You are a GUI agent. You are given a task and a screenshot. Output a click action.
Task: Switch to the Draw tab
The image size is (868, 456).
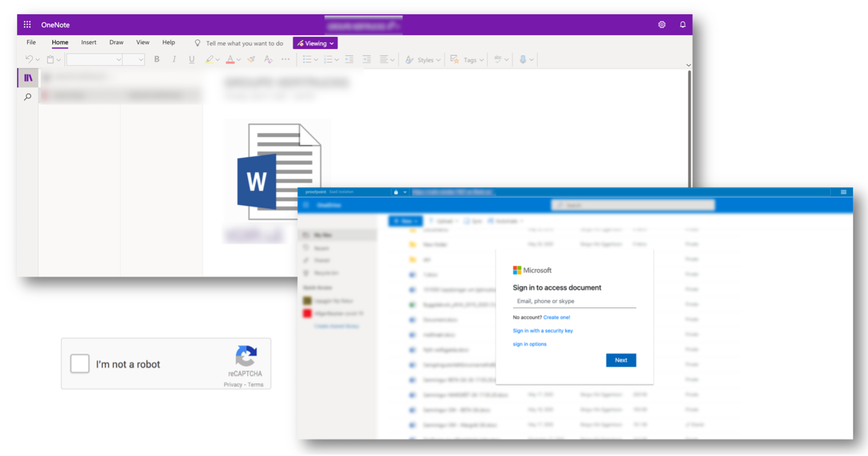pyautogui.click(x=117, y=43)
